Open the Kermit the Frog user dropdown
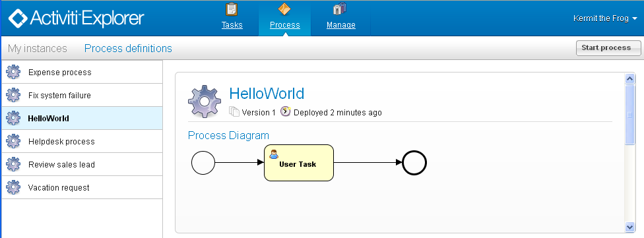Viewport: 644px width, 238px height. 605,18
